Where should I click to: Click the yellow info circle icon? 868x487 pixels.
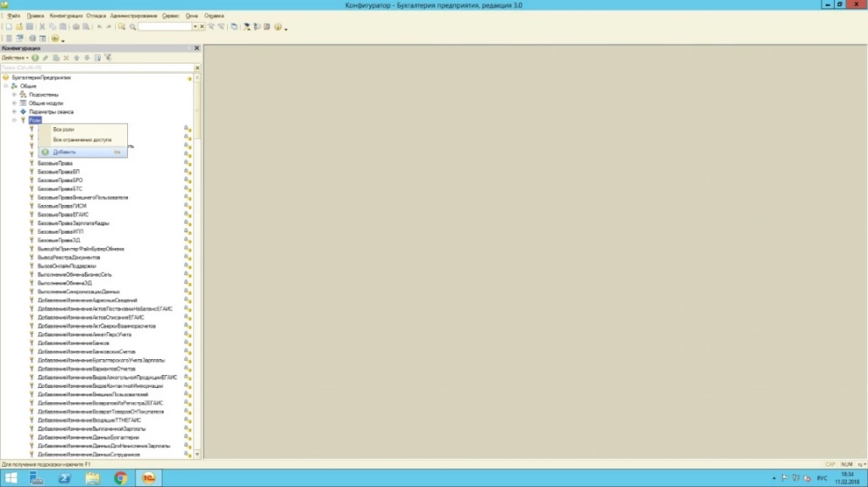pos(278,26)
